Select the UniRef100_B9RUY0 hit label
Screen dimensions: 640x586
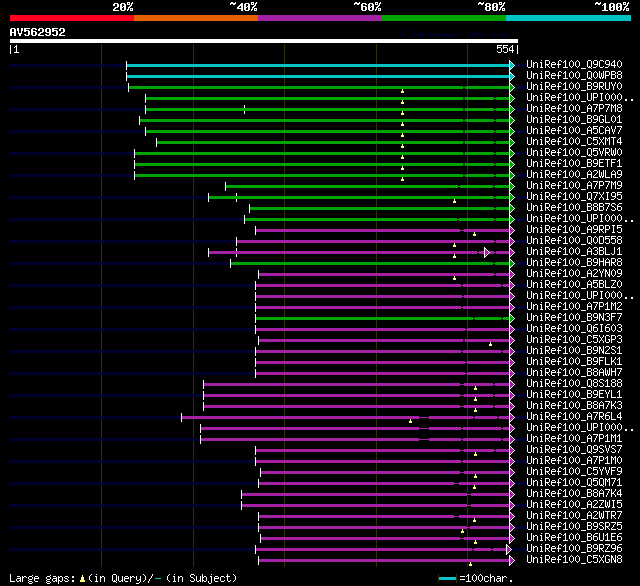click(x=574, y=87)
